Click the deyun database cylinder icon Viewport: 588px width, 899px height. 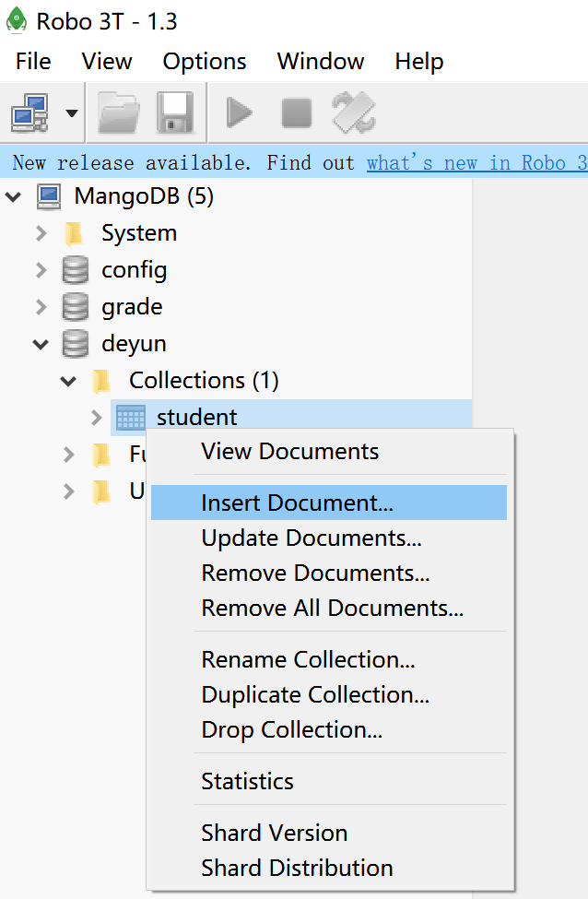[75, 343]
